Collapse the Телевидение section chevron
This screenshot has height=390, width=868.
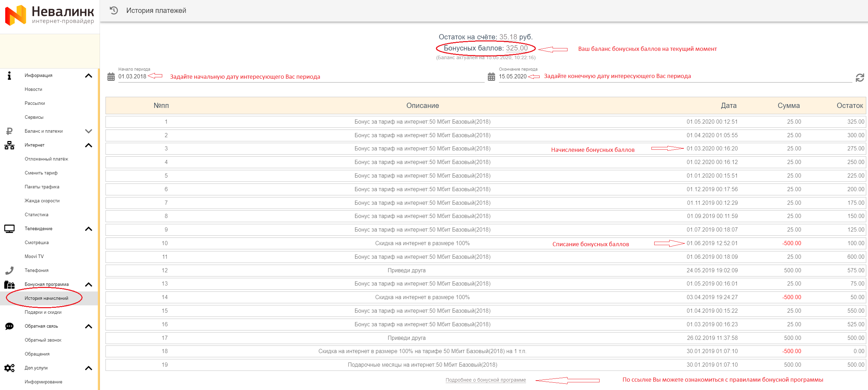click(x=88, y=229)
